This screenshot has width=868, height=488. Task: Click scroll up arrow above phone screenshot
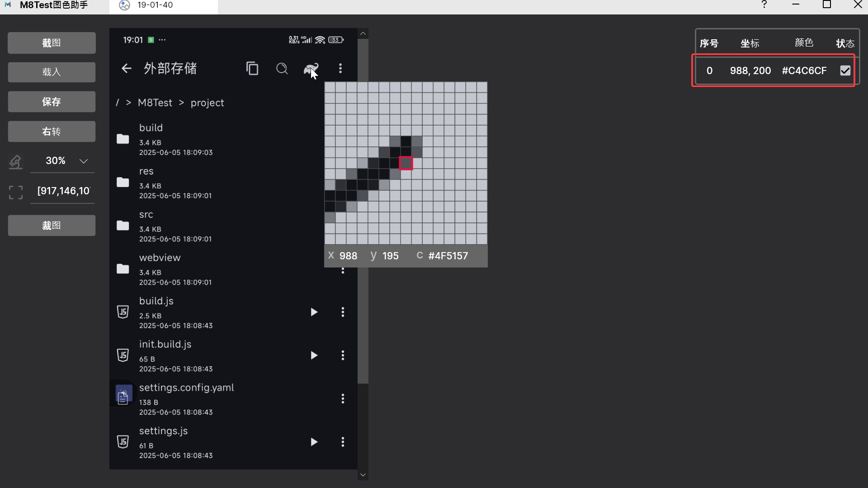(x=363, y=33)
